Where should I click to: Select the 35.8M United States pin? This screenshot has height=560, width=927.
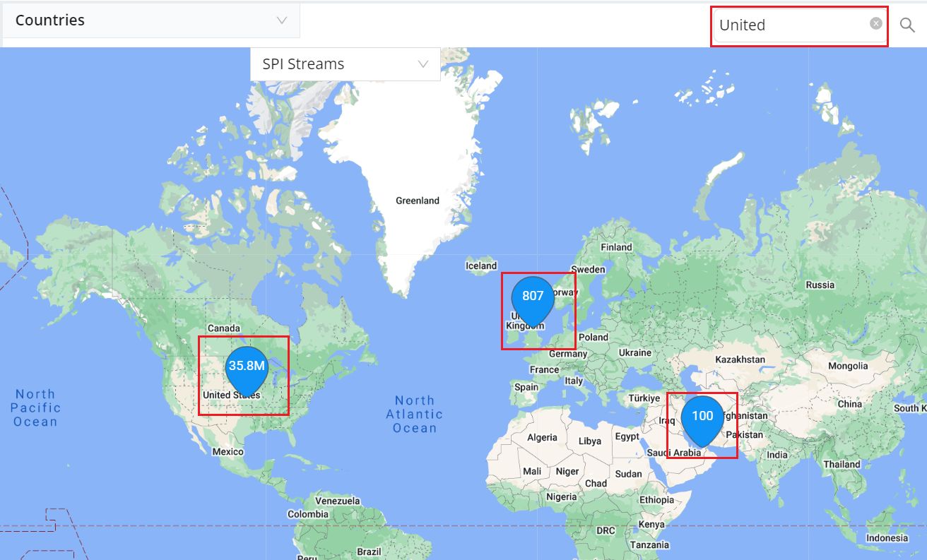[247, 371]
